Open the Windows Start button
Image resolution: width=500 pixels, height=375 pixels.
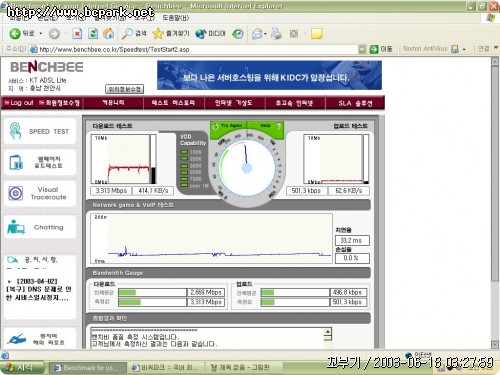click(x=22, y=367)
